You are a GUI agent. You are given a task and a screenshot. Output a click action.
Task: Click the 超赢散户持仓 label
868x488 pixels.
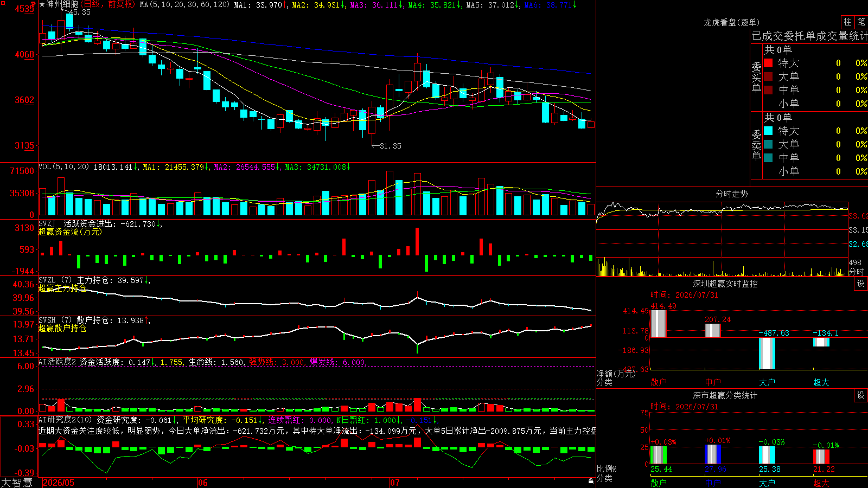click(62, 328)
